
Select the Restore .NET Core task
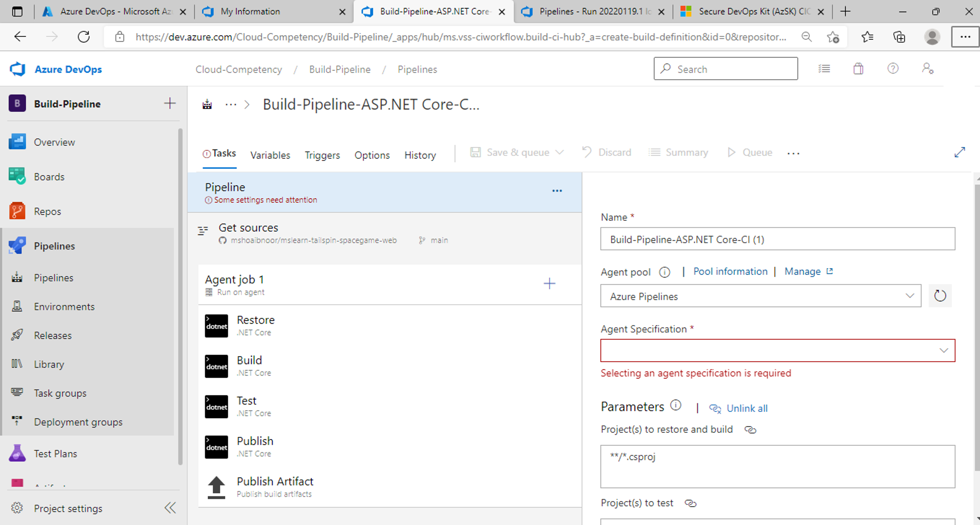click(x=390, y=326)
